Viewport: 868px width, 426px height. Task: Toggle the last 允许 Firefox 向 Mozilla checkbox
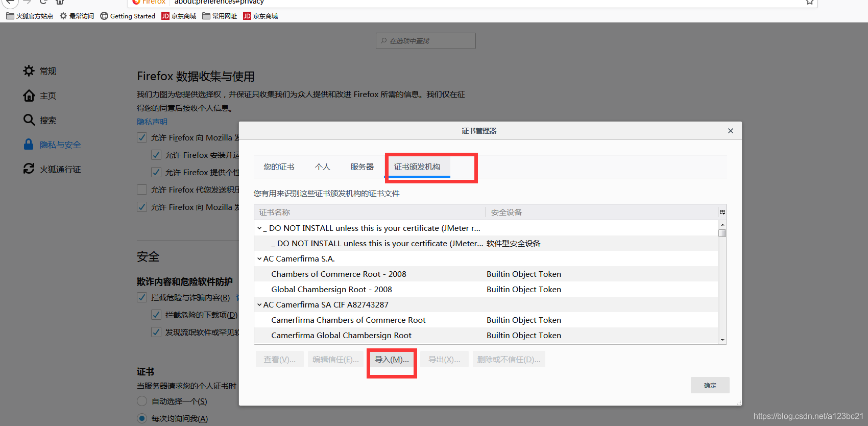[142, 207]
